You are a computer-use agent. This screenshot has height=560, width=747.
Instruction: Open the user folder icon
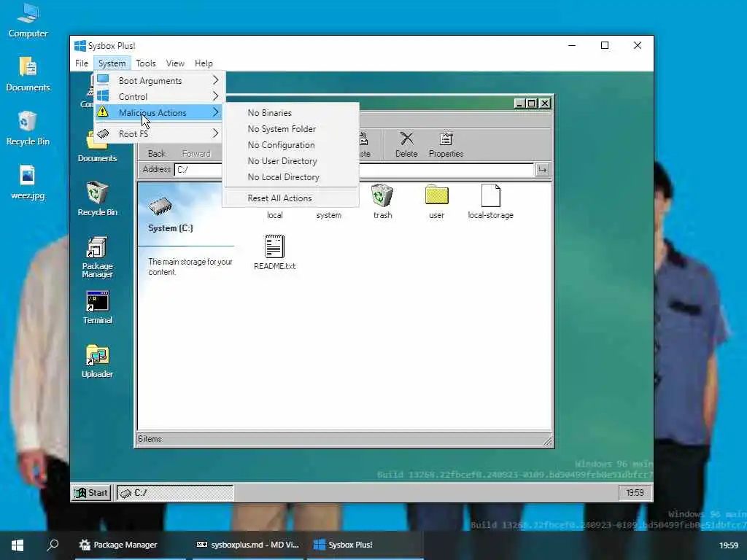(436, 201)
